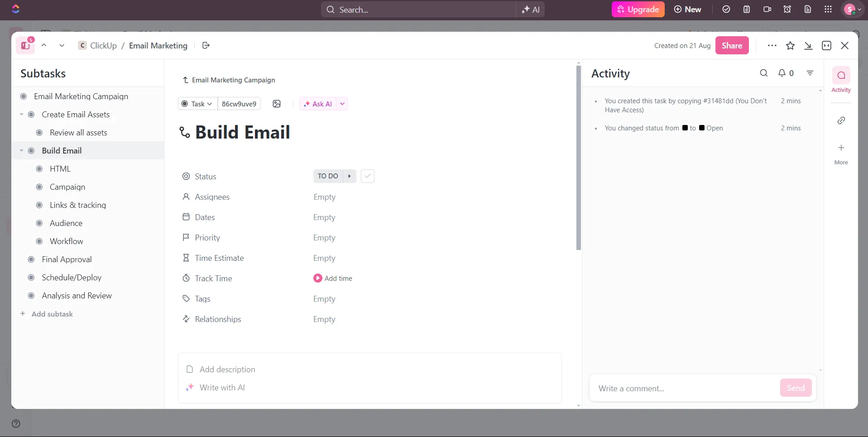
Task: Set Assignees from its Empty field
Action: tap(324, 197)
